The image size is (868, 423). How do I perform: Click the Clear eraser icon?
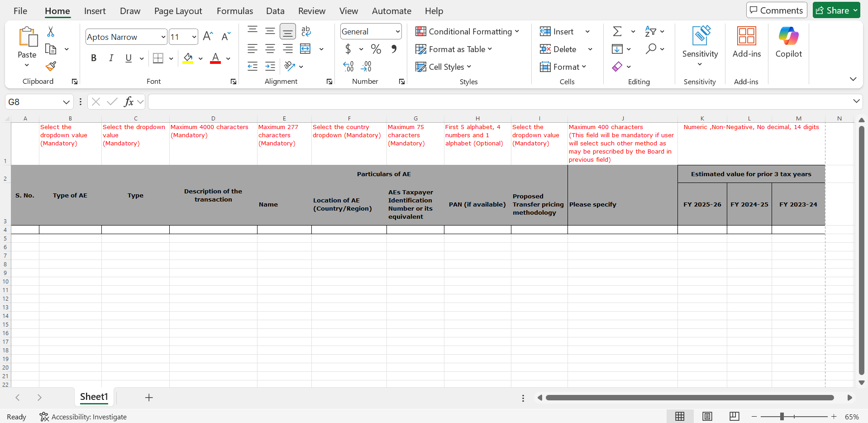(x=617, y=67)
